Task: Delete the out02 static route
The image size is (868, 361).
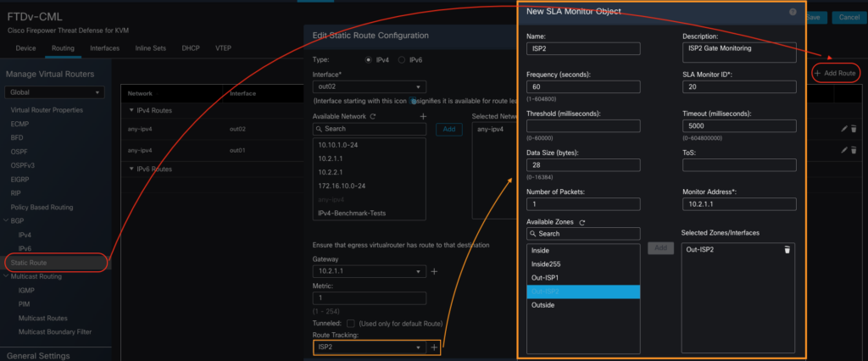Action: (x=854, y=129)
